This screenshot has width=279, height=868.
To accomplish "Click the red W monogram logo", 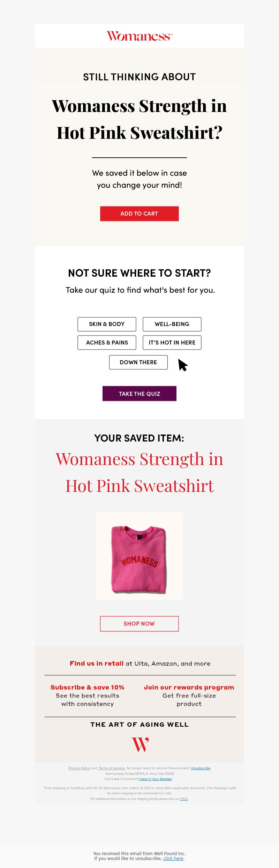I will (x=140, y=744).
